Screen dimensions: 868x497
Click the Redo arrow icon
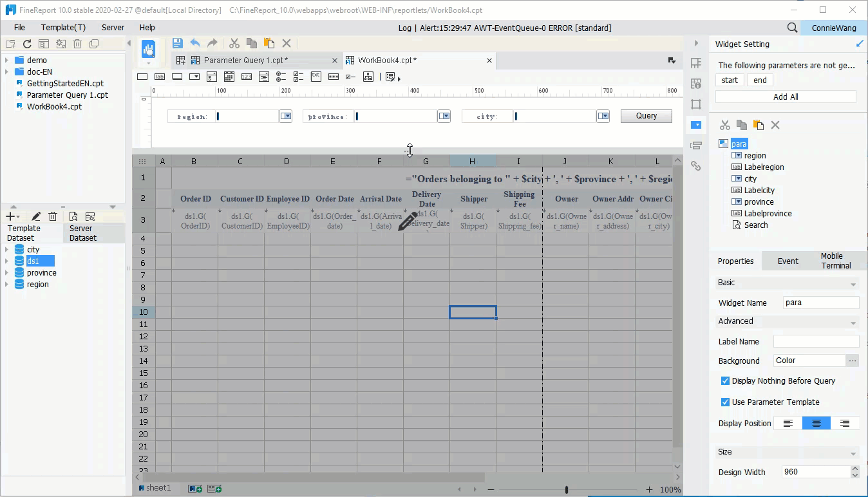212,43
